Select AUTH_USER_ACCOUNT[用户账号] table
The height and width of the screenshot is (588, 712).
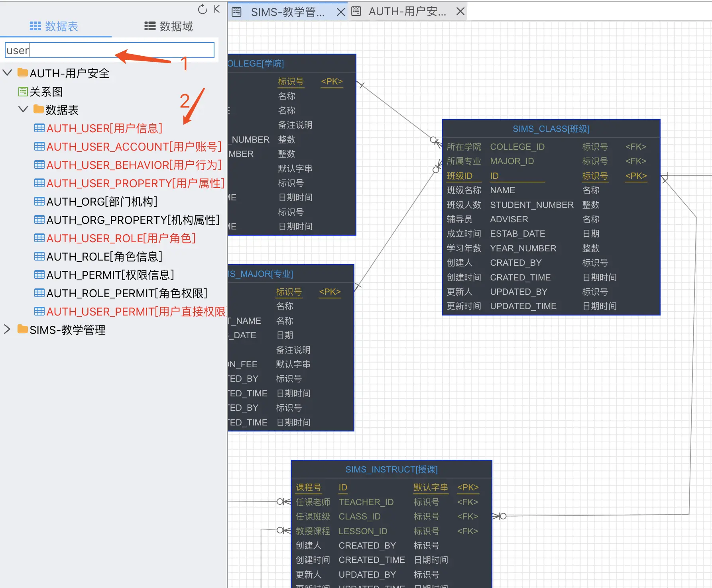click(x=134, y=147)
